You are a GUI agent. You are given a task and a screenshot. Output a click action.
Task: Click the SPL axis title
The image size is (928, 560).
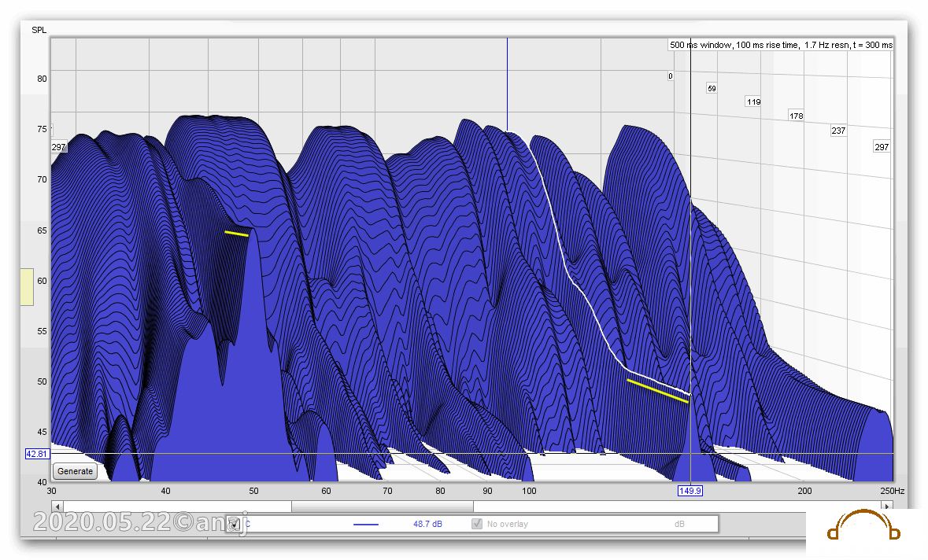click(x=39, y=30)
